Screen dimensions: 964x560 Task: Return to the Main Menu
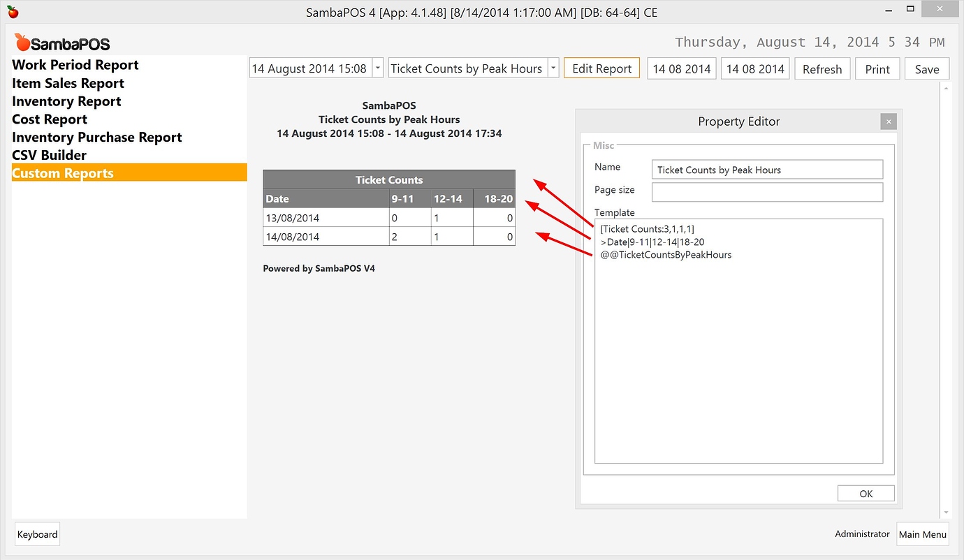click(922, 533)
